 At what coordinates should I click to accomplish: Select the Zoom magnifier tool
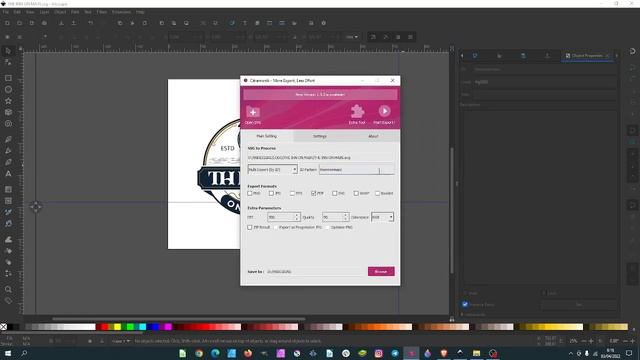coord(8,289)
